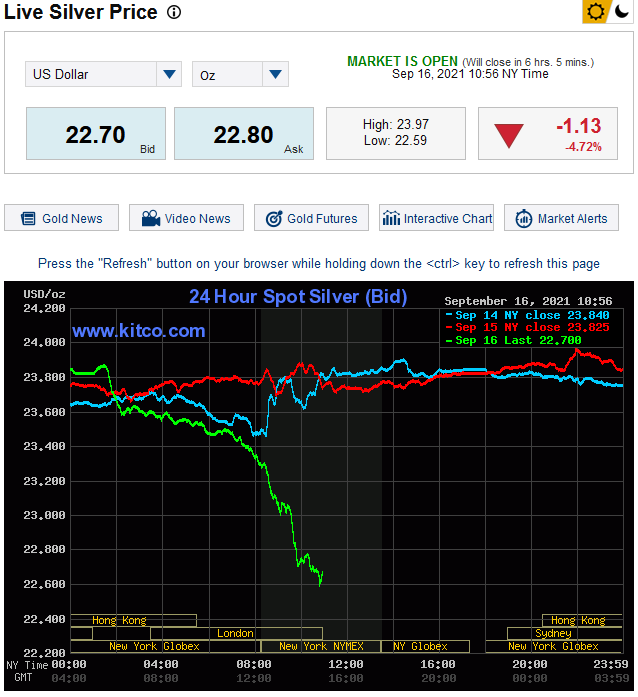Click the US Dollar dropdown arrow
Screen dimensions: 638x697
click(169, 74)
